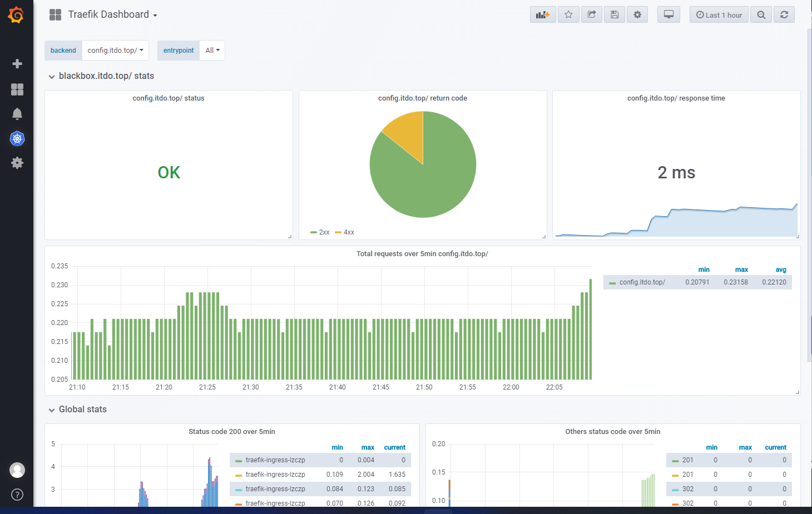
Task: Open the Kubernetes helm icon in sidebar
Action: 17,138
